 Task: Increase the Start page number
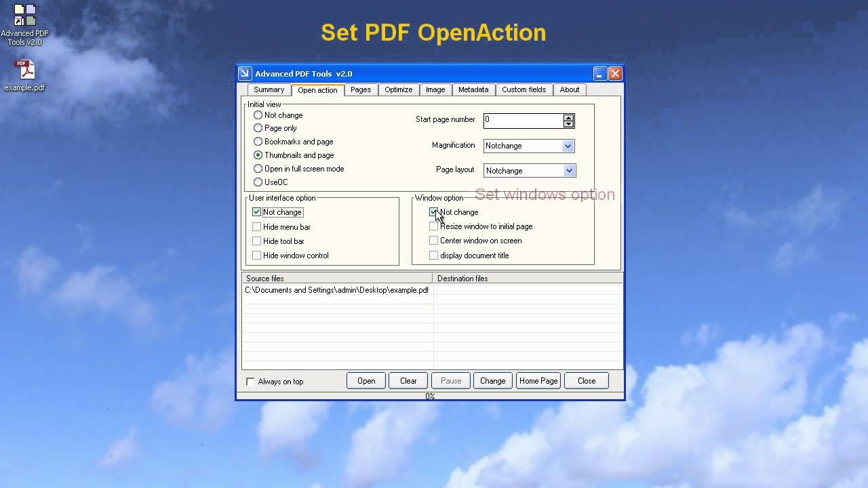(x=568, y=117)
